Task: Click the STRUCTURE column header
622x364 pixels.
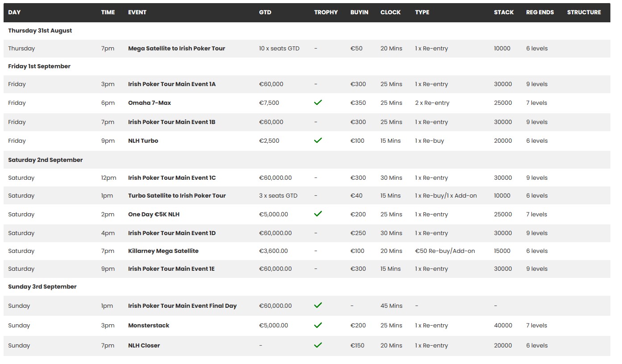Action: coord(584,12)
